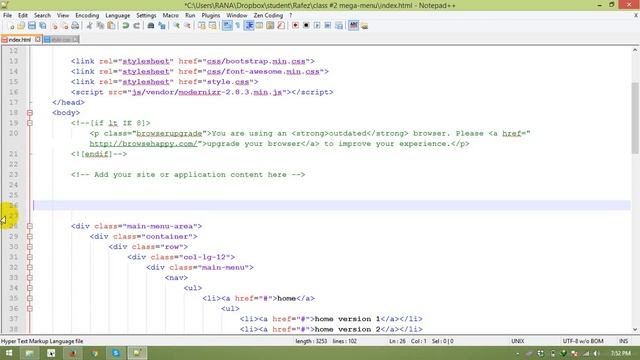Collapse main-menu div fold on line 32
Viewport: 640px width, 360px height.
(30, 267)
